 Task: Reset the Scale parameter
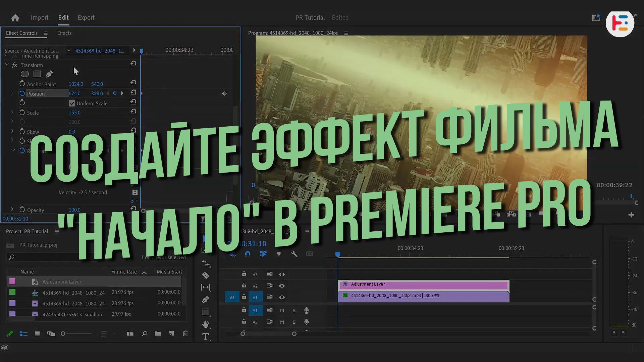(x=133, y=111)
